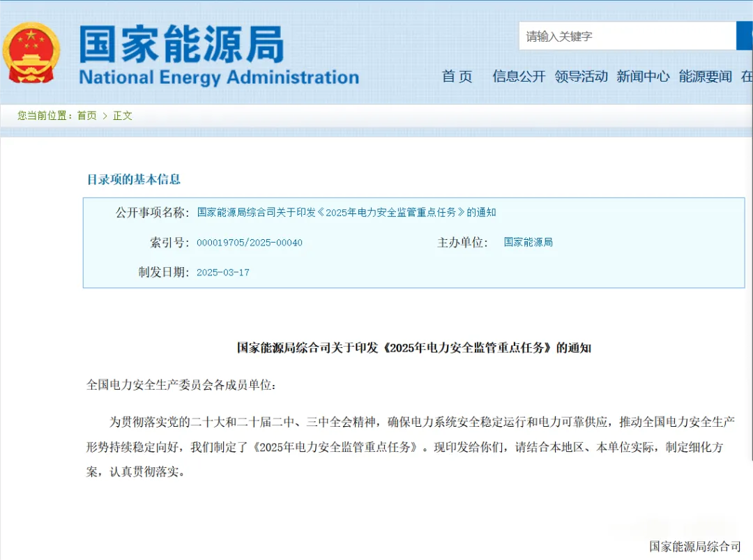The width and height of the screenshot is (753, 560).
Task: Open the 首页 navigation menu item
Action: (457, 77)
